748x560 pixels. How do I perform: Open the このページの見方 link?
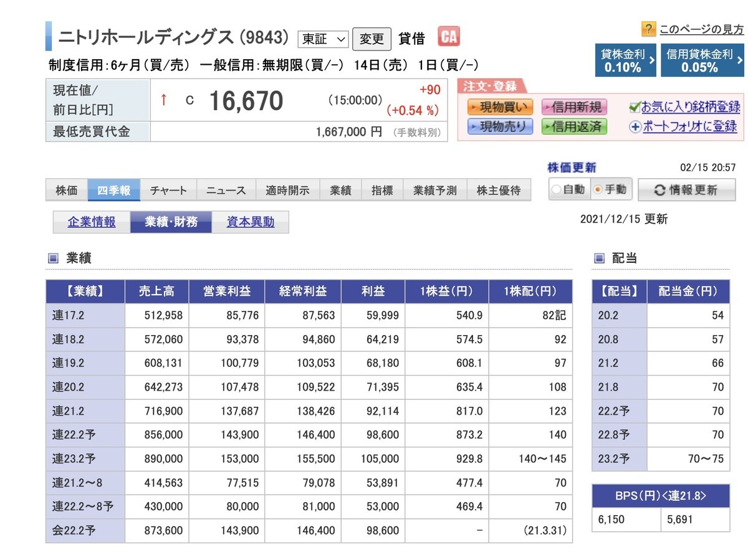coord(701,29)
